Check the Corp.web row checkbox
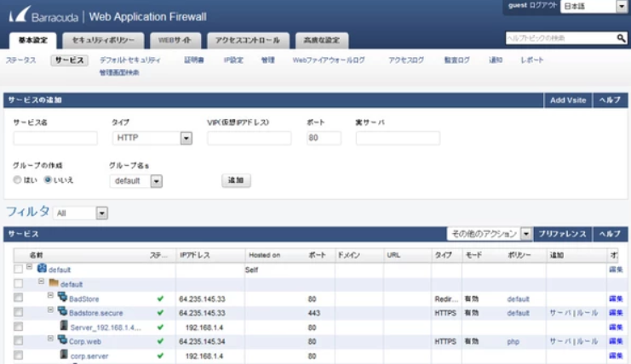The width and height of the screenshot is (631, 364). pos(18,341)
